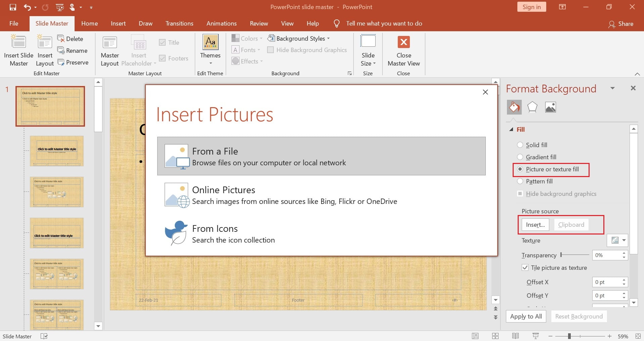
Task: Select the Effects pentagon icon in Format Background
Action: coord(532,107)
